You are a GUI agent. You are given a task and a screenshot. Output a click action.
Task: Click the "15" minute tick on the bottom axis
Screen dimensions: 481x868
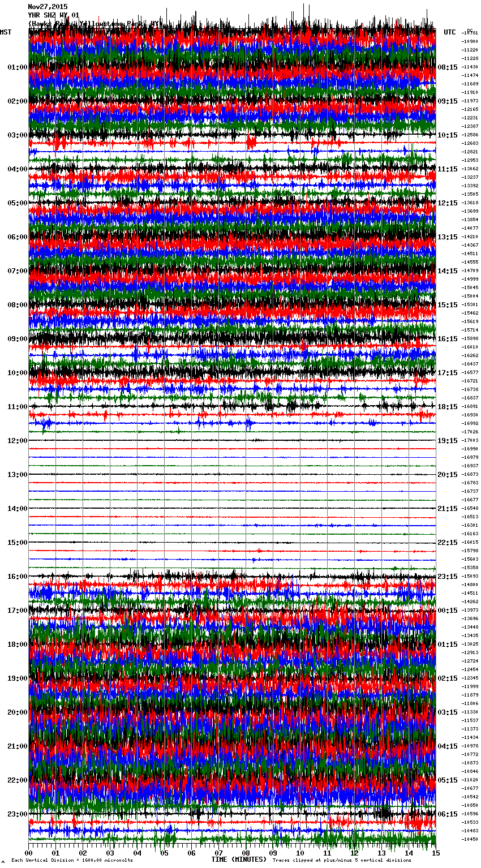(x=436, y=853)
